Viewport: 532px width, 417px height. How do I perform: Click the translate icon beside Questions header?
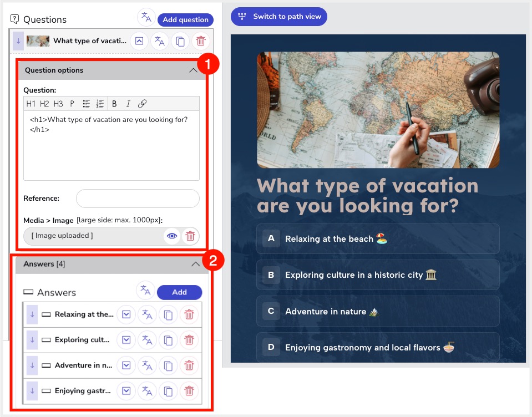point(146,18)
